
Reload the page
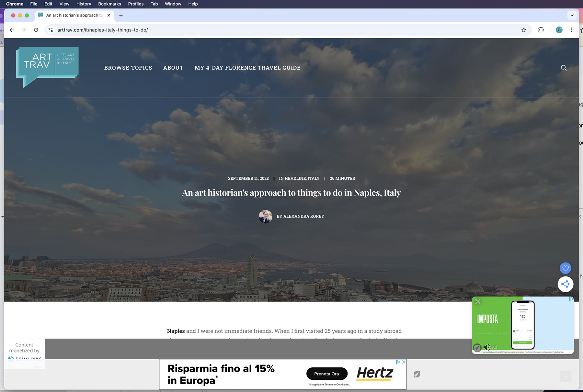tap(36, 30)
